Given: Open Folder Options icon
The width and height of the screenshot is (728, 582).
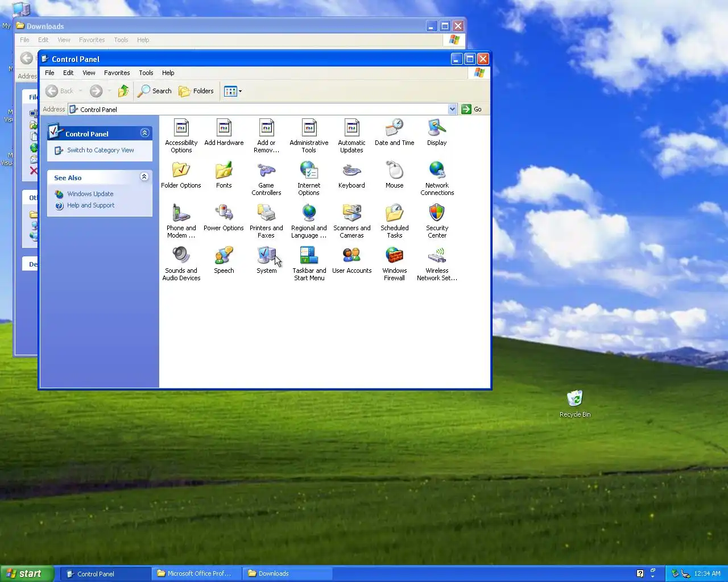Looking at the screenshot, I should pyautogui.click(x=181, y=175).
